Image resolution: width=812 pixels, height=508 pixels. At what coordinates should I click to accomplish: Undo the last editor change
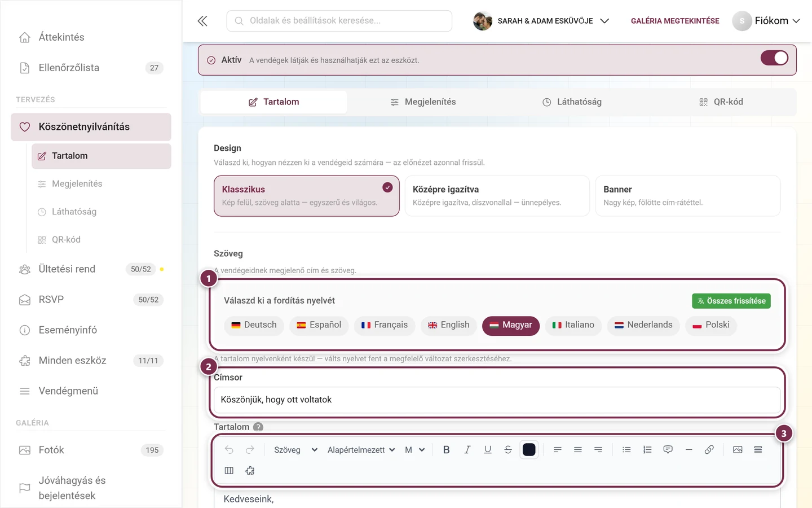pos(229,450)
